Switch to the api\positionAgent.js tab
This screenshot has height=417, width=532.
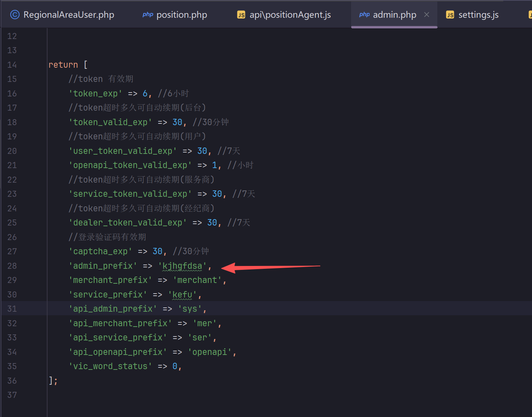[x=290, y=15]
